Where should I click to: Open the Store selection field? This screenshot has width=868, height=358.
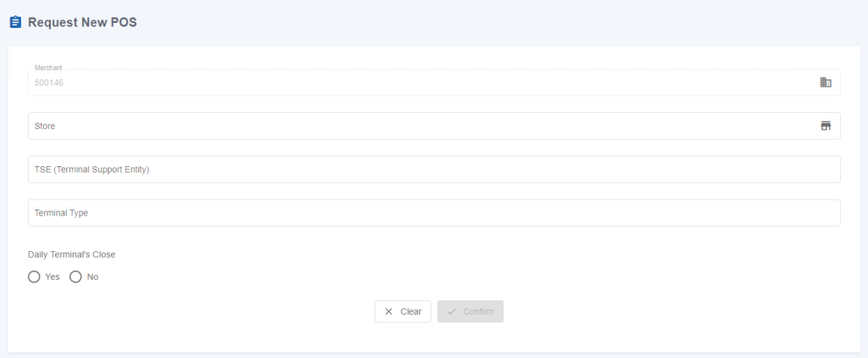434,126
